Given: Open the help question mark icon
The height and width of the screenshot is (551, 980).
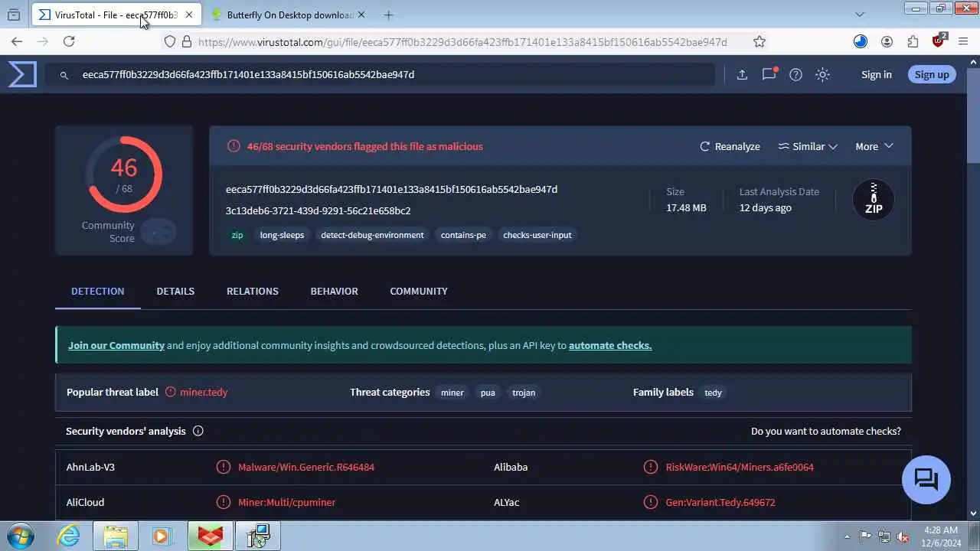Looking at the screenshot, I should point(795,74).
